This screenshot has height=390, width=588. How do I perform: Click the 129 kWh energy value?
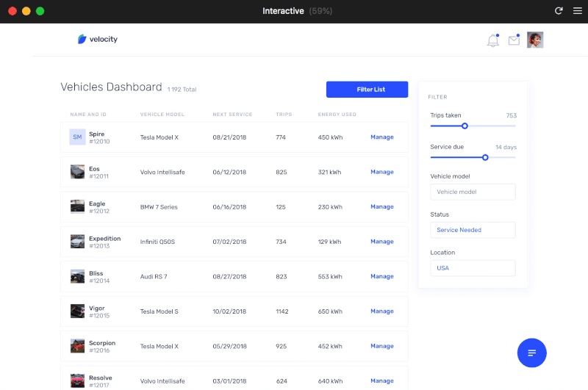pos(329,242)
